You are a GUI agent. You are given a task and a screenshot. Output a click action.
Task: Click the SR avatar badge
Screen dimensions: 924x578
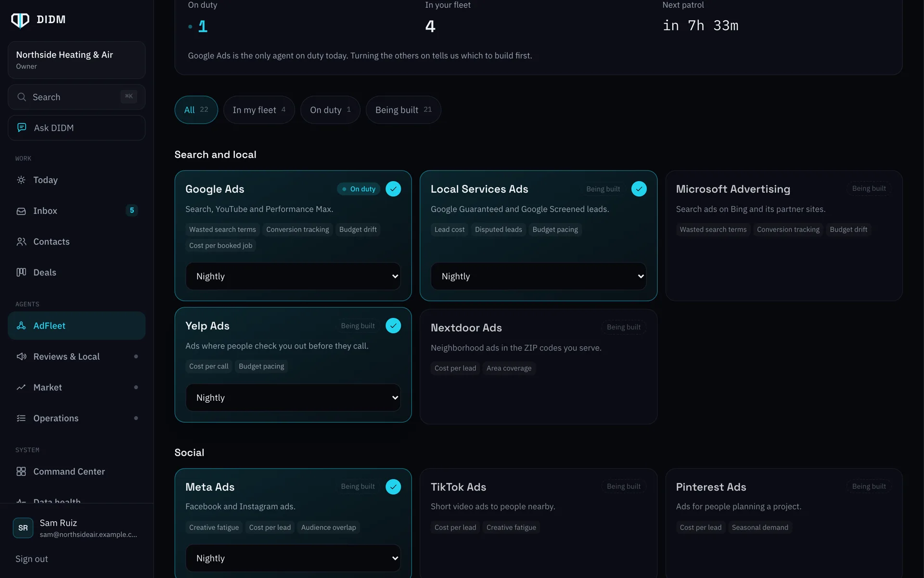click(23, 528)
